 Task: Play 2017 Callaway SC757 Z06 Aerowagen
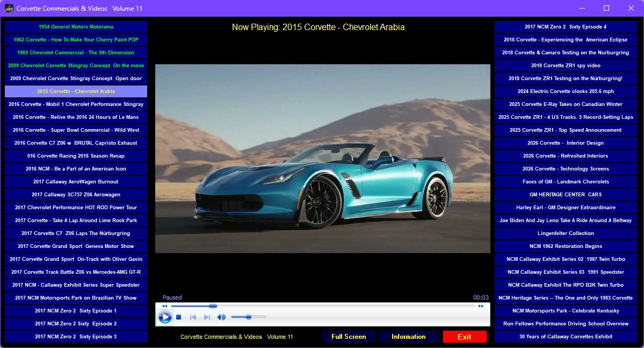(76, 195)
